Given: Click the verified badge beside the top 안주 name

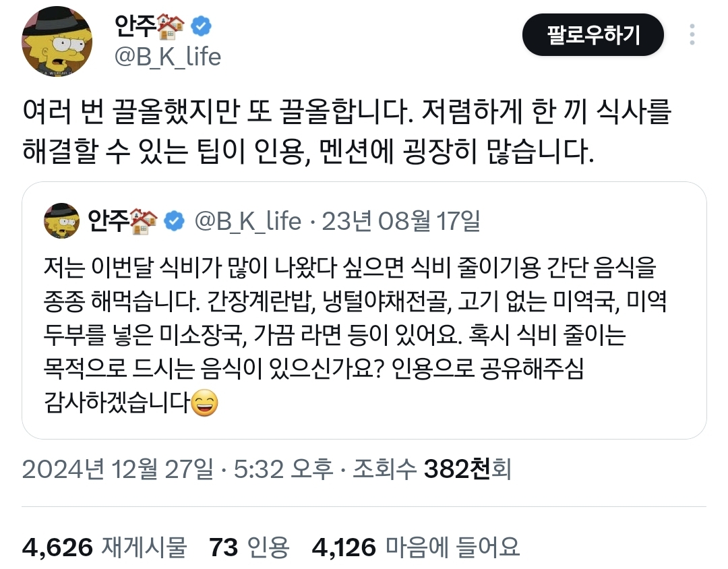Looking at the screenshot, I should pos(201,27).
